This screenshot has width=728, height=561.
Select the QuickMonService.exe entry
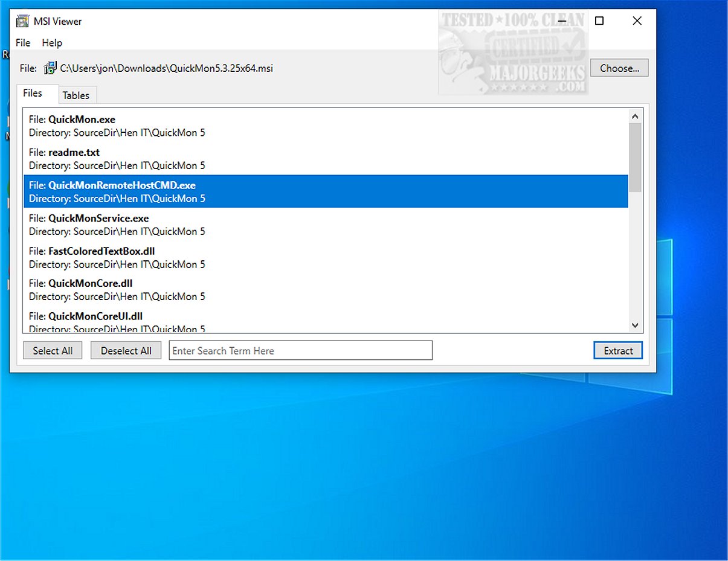click(x=326, y=225)
